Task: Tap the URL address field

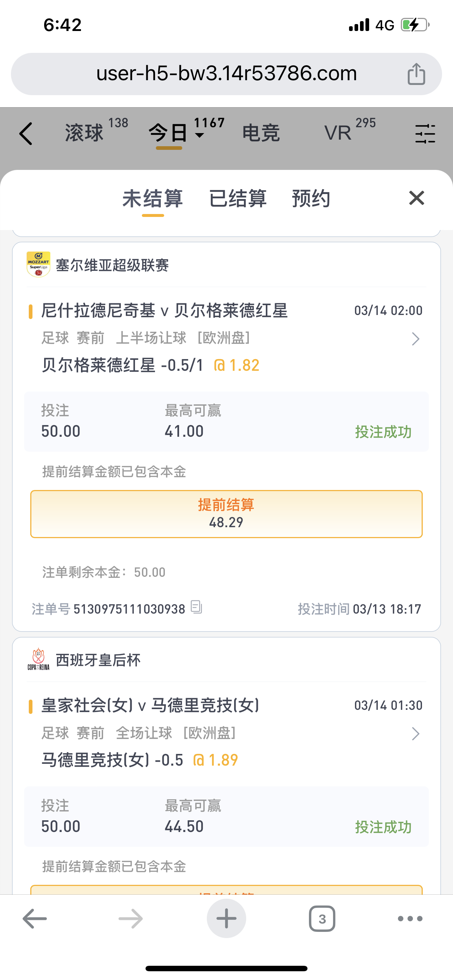Action: coord(226,74)
